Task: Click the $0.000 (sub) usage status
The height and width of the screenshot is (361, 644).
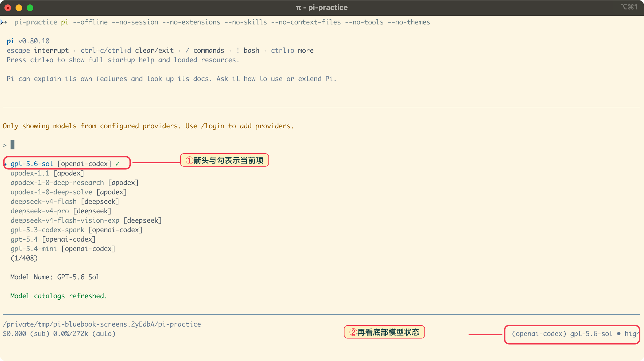Action: coord(59,334)
